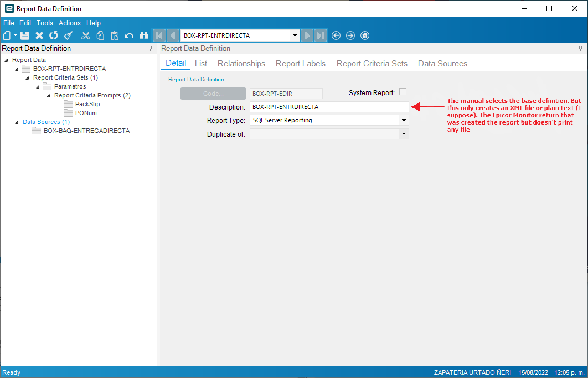Refresh the report data definition

tap(54, 35)
